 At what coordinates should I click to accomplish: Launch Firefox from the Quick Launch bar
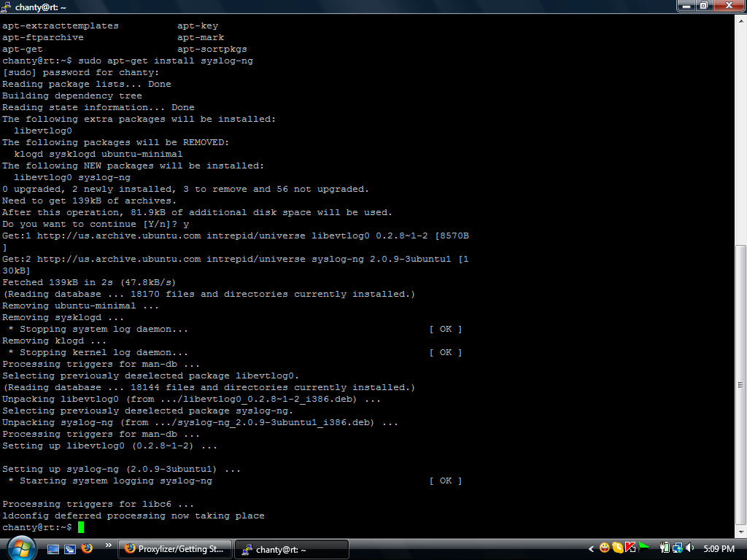point(87,549)
